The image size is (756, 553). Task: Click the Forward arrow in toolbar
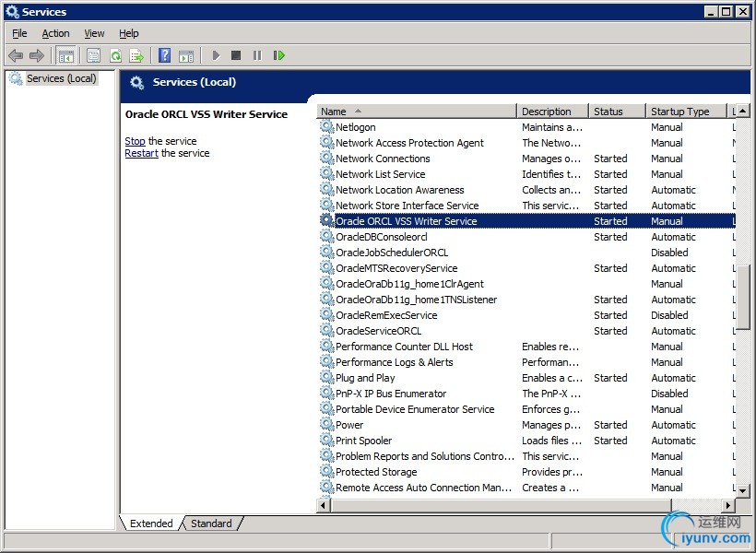click(37, 56)
